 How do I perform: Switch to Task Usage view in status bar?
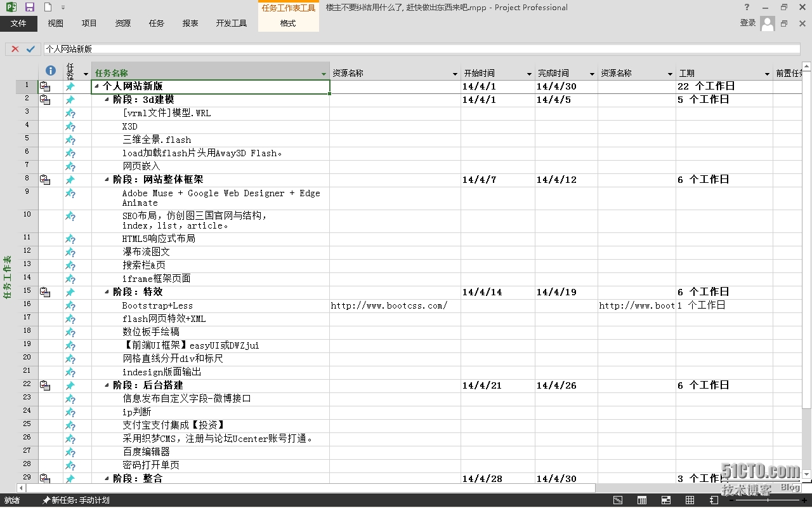(642, 500)
